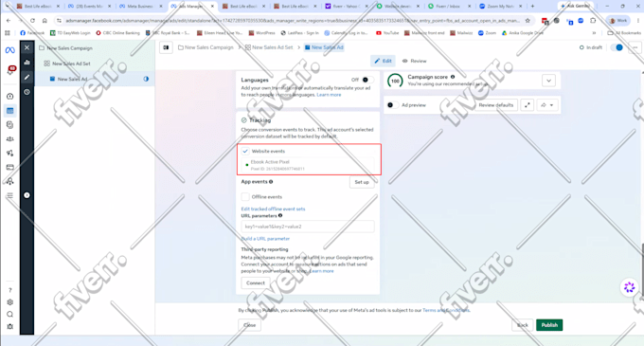Switch to Meta Business browser tab
This screenshot has width=644, height=346.
tap(140, 7)
